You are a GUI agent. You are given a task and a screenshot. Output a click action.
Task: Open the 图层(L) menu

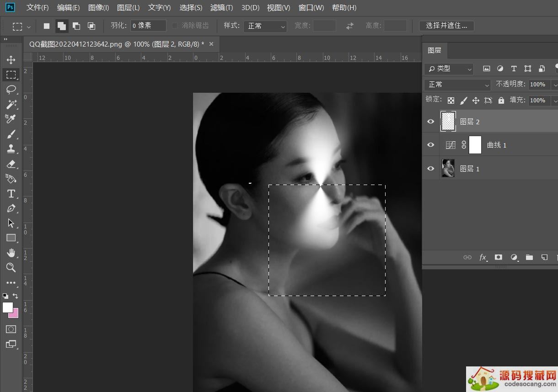[x=128, y=8]
